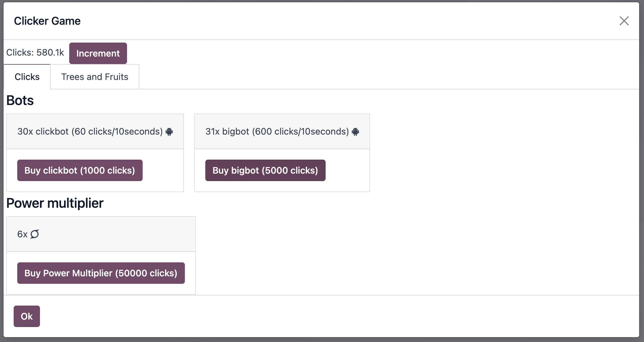Switch to the Clicks tab
Image resolution: width=644 pixels, height=342 pixels.
point(27,77)
